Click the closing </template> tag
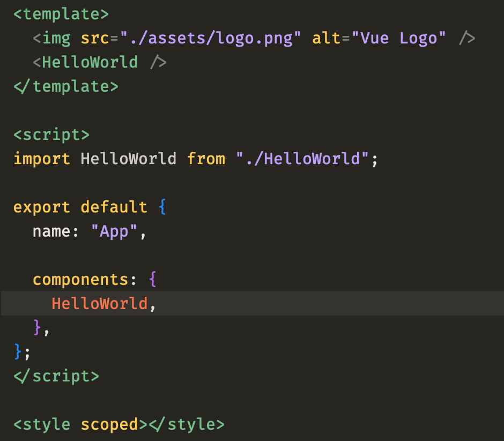 point(66,87)
